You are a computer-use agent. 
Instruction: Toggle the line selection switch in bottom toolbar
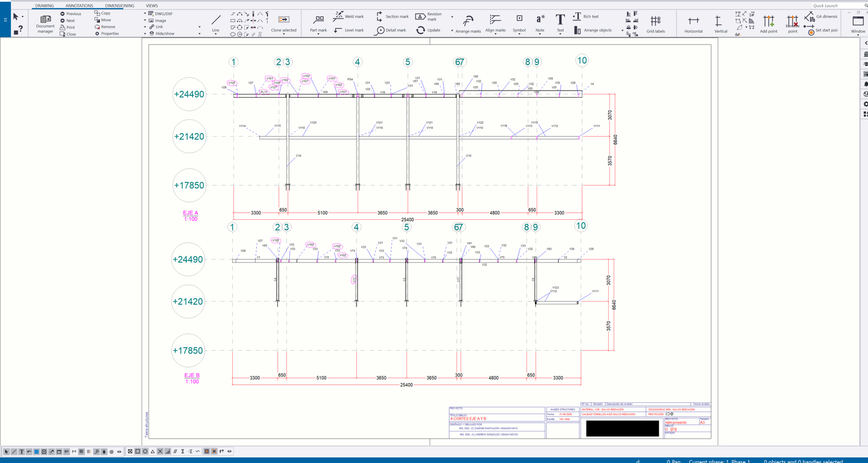(14, 452)
